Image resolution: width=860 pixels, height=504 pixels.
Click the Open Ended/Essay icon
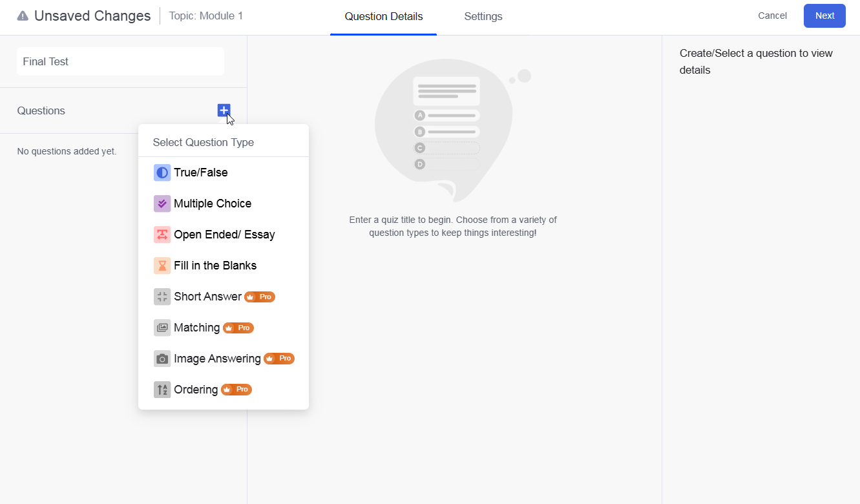click(x=162, y=235)
